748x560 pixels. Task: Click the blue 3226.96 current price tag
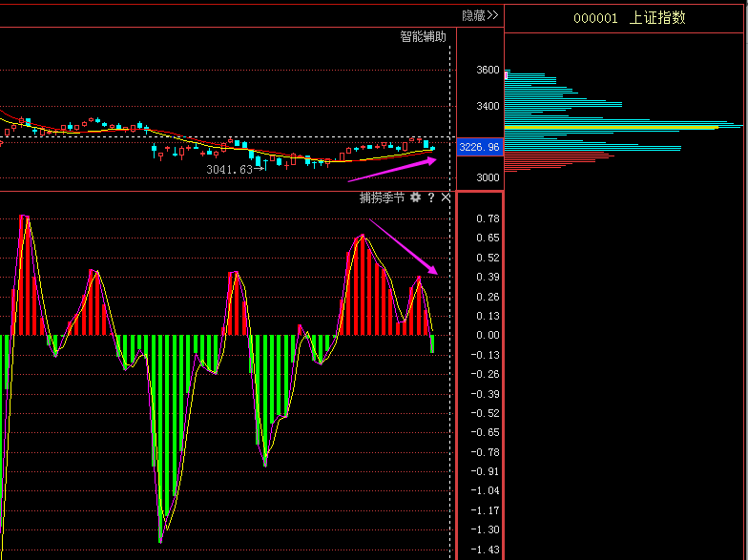click(x=479, y=148)
